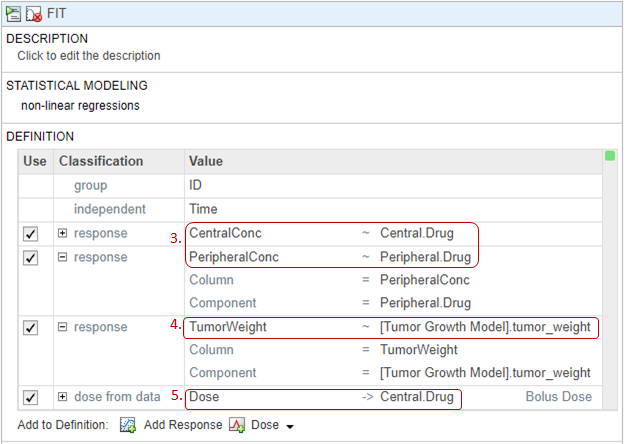Click the green status square indicator
Screen dimensions: 626x444
click(x=609, y=155)
